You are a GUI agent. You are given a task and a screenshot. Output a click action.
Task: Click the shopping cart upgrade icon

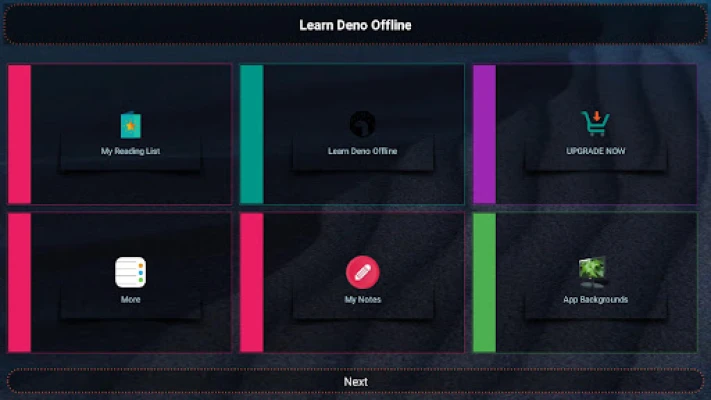595,123
